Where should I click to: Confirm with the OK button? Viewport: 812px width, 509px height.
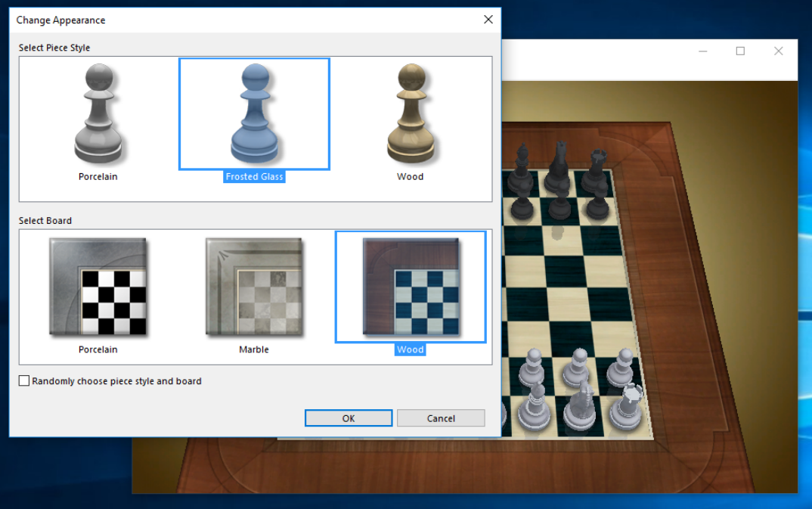point(349,418)
